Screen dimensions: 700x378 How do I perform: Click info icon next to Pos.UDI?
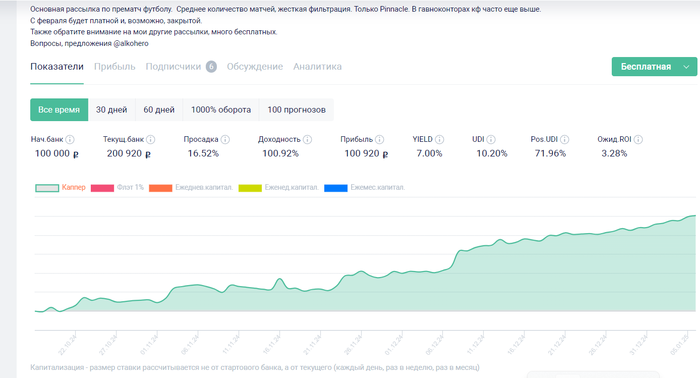(x=564, y=139)
